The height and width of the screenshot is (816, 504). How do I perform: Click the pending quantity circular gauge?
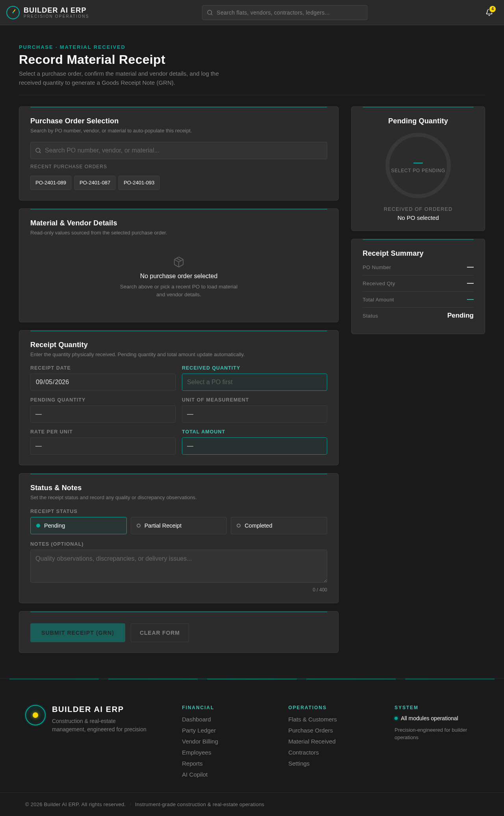tap(418, 165)
